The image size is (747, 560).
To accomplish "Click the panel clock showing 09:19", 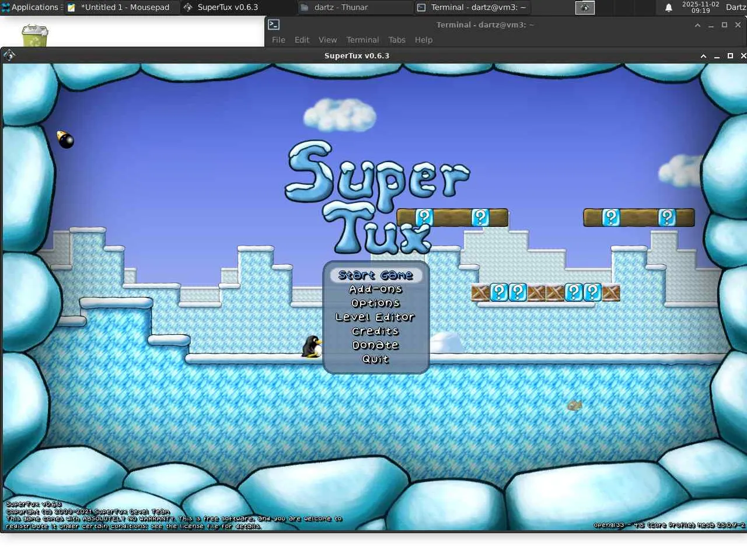I will point(700,8).
